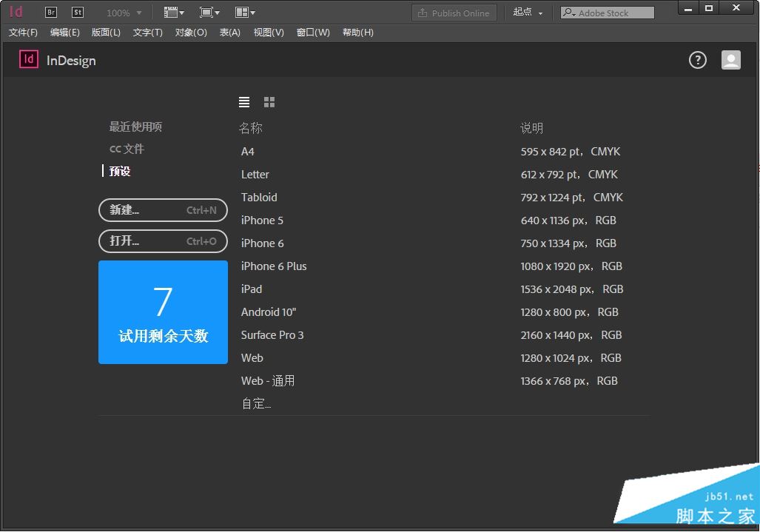Expand the 起点 workspace switcher
Screen dimensions: 760x532
pos(528,13)
